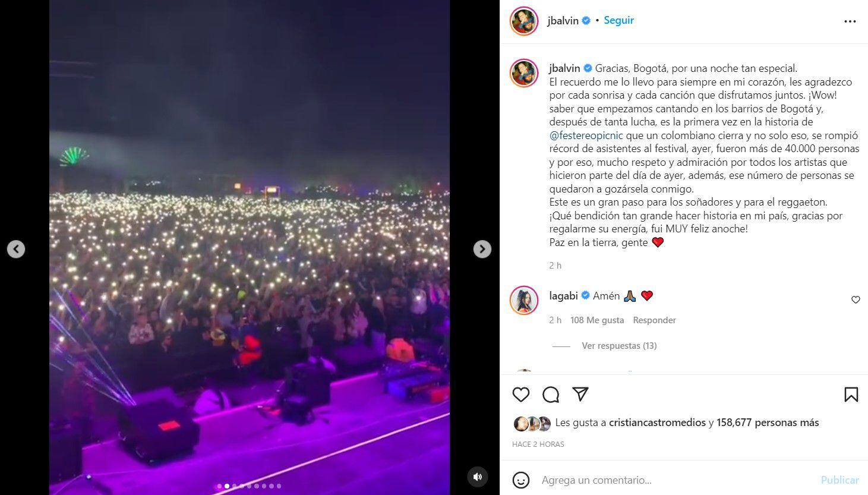Open more options three-dot menu
The width and height of the screenshot is (868, 495).
pyautogui.click(x=850, y=21)
